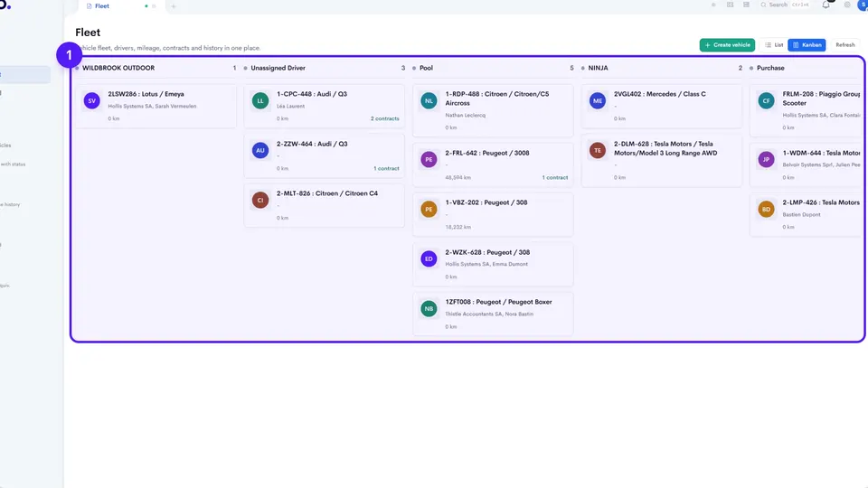Open card '2-MLT-826 : Citroen / Citroen C4'
The width and height of the screenshot is (868, 488).
[325, 205]
